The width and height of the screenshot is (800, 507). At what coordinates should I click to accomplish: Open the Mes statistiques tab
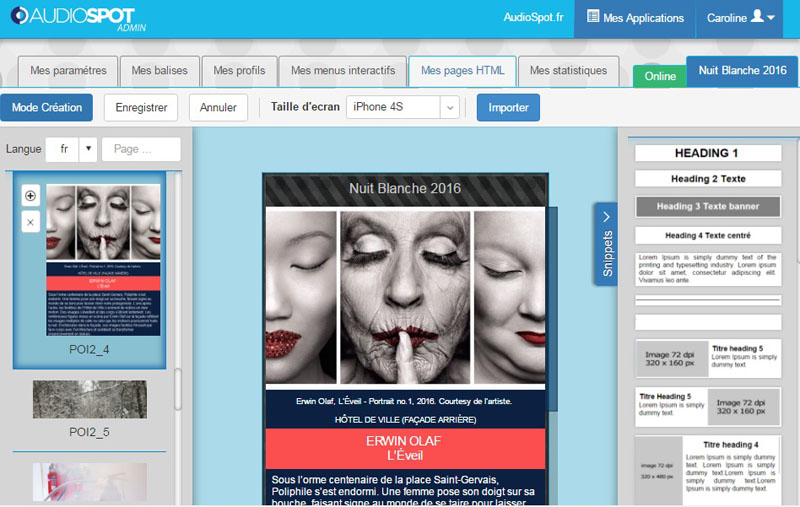point(568,71)
